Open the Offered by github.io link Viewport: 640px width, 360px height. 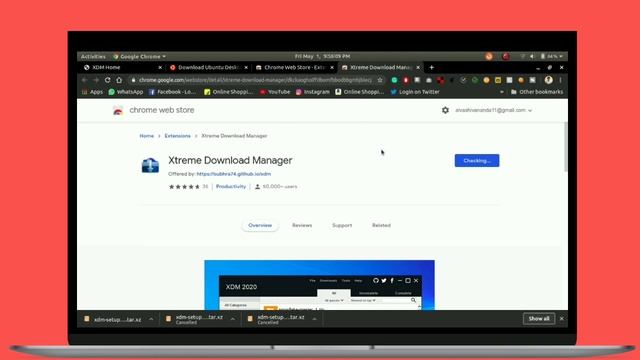pos(234,174)
